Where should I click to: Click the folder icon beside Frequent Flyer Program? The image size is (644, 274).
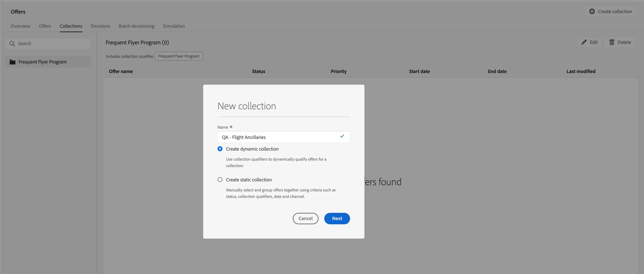click(12, 62)
